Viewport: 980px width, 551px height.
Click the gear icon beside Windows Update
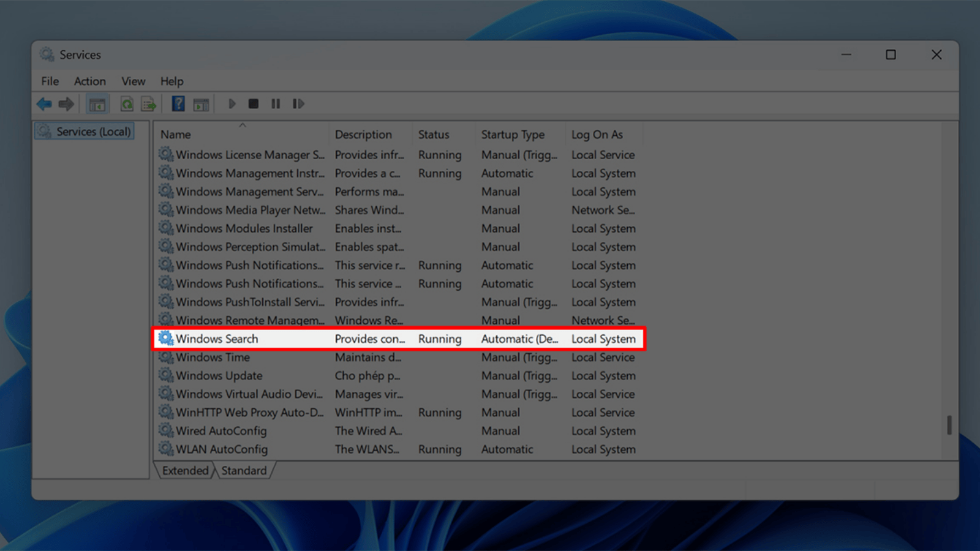point(166,375)
